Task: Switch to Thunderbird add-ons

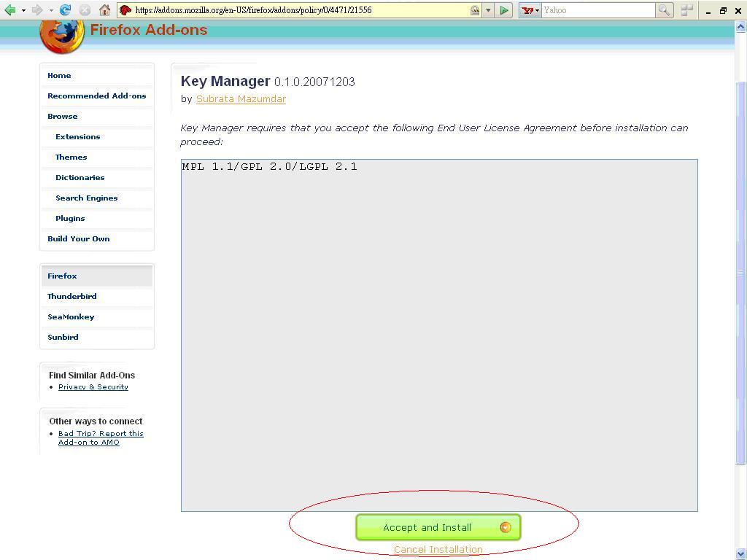Action: pyautogui.click(x=72, y=296)
